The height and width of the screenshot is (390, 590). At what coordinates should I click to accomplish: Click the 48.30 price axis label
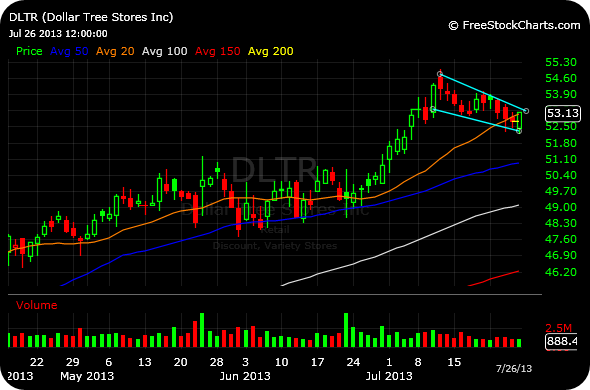561,223
